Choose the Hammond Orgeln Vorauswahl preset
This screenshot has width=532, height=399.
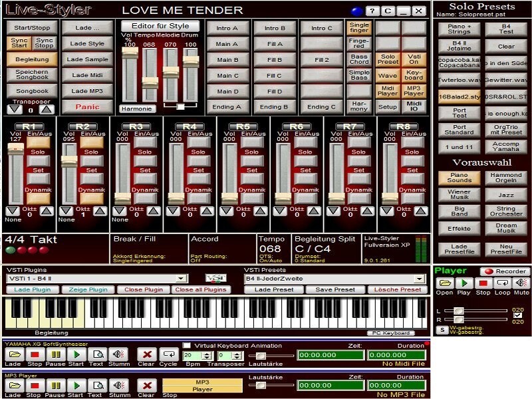coord(506,178)
